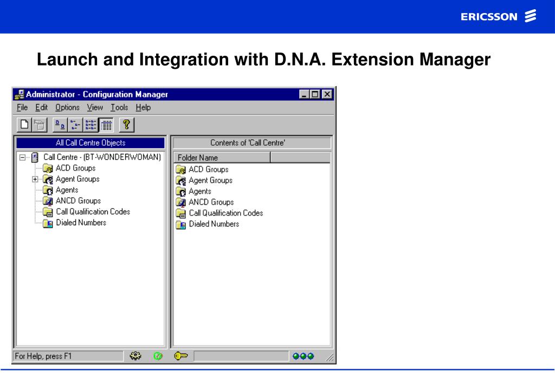Open the Options menu
The image size is (555, 392).
(x=67, y=107)
